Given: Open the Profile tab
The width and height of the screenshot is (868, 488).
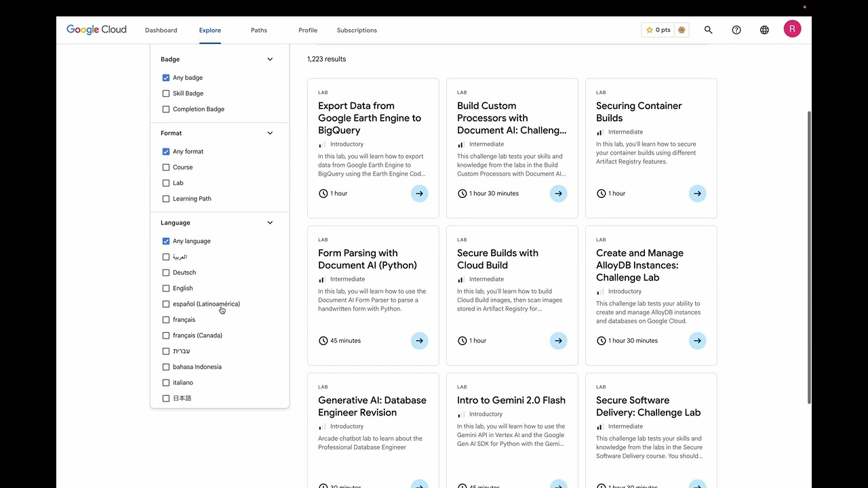Looking at the screenshot, I should (x=308, y=30).
